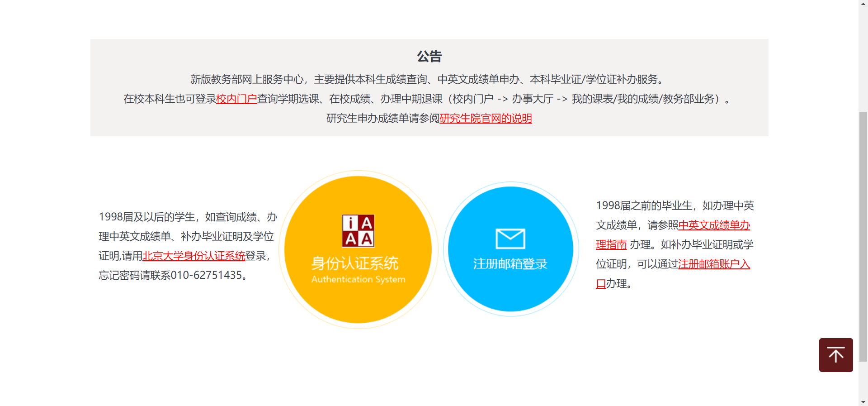Click the white envelope mail icon

(x=510, y=239)
